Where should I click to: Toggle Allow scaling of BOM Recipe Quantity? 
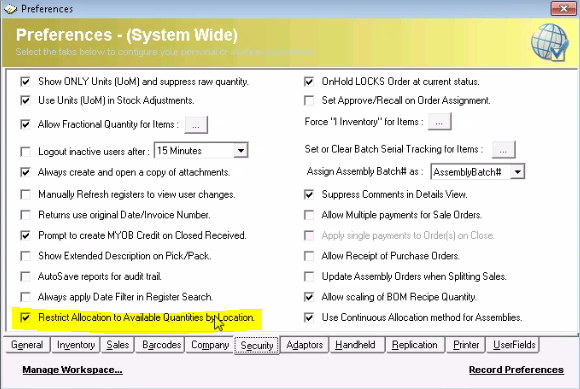[x=309, y=297]
